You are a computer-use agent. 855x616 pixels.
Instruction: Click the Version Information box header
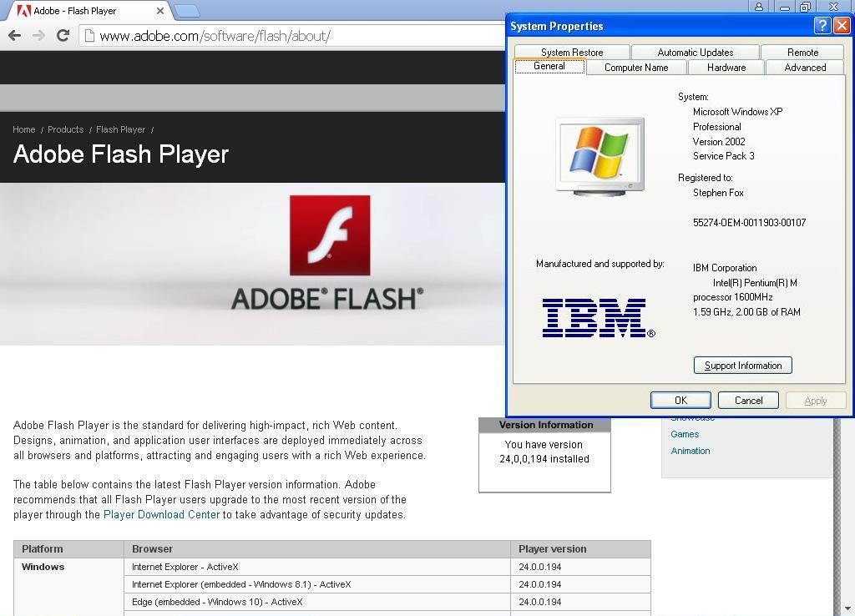pyautogui.click(x=545, y=425)
